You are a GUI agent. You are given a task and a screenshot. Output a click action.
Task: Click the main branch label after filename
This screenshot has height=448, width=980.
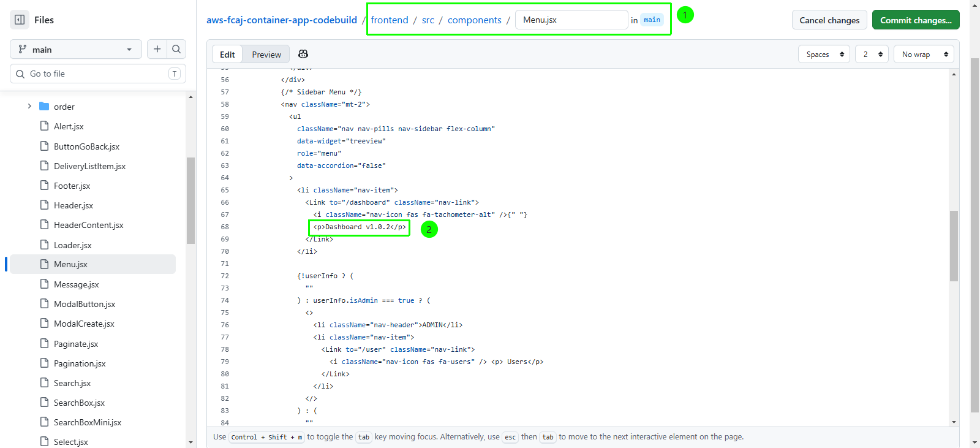pos(652,20)
